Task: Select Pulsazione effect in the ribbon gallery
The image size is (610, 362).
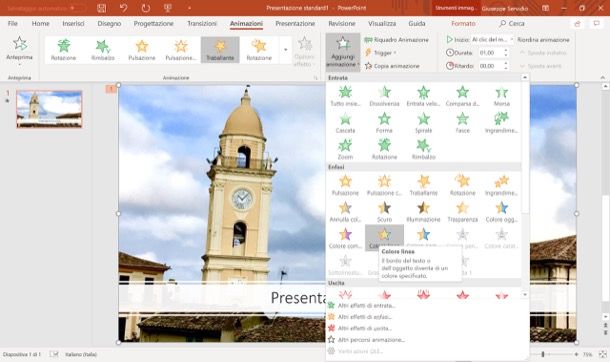Action: [x=142, y=50]
